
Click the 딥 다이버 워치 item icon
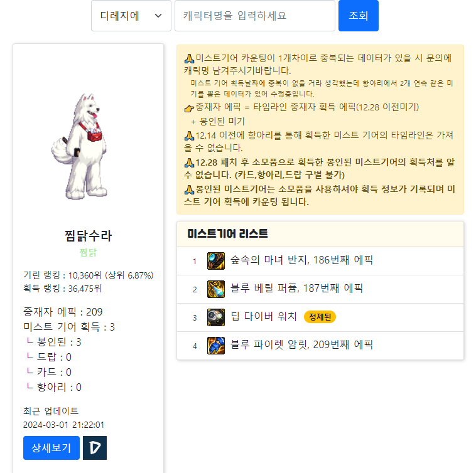pyautogui.click(x=216, y=317)
